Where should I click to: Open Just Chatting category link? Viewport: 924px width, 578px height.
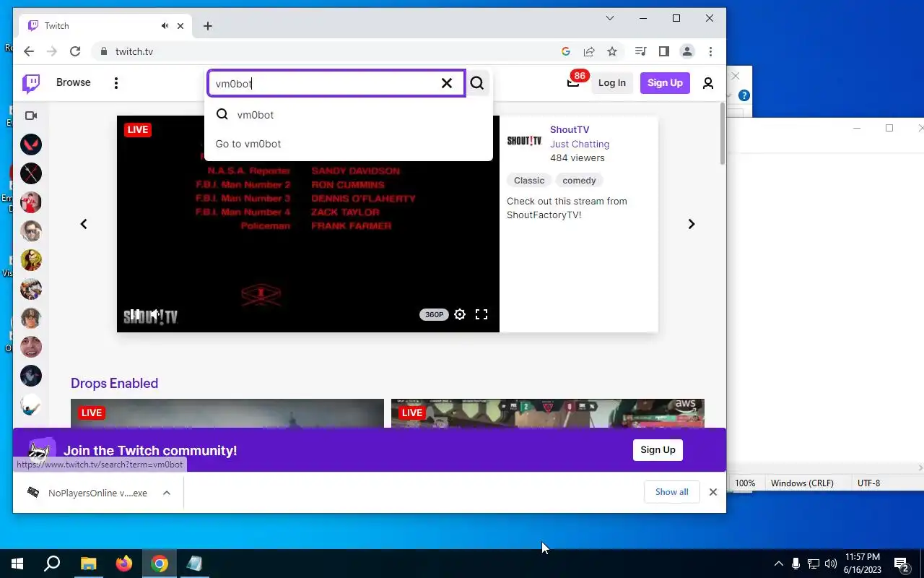click(580, 144)
